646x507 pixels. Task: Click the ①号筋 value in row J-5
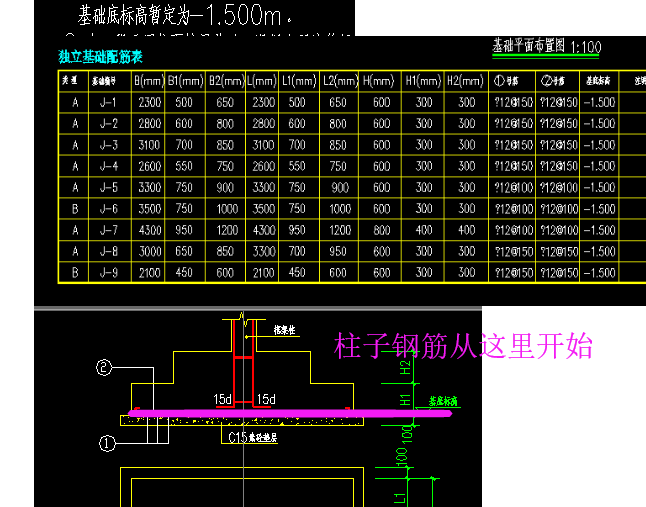click(513, 188)
